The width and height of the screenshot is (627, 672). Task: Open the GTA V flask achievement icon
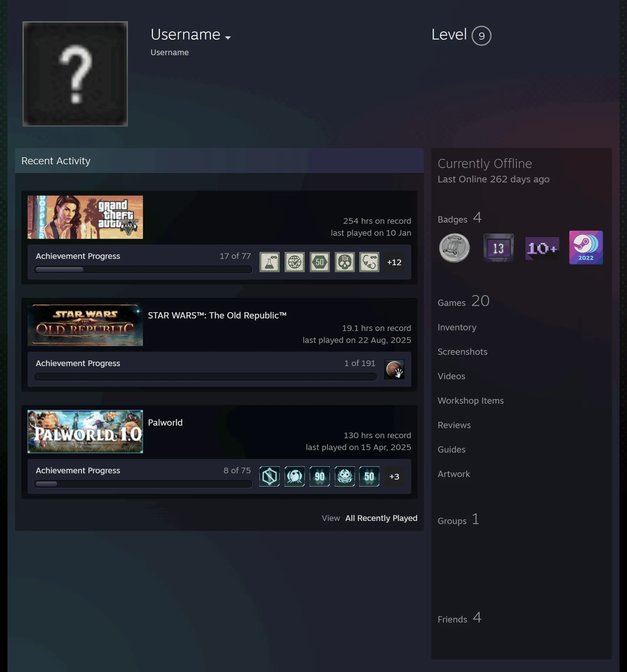[x=269, y=262]
